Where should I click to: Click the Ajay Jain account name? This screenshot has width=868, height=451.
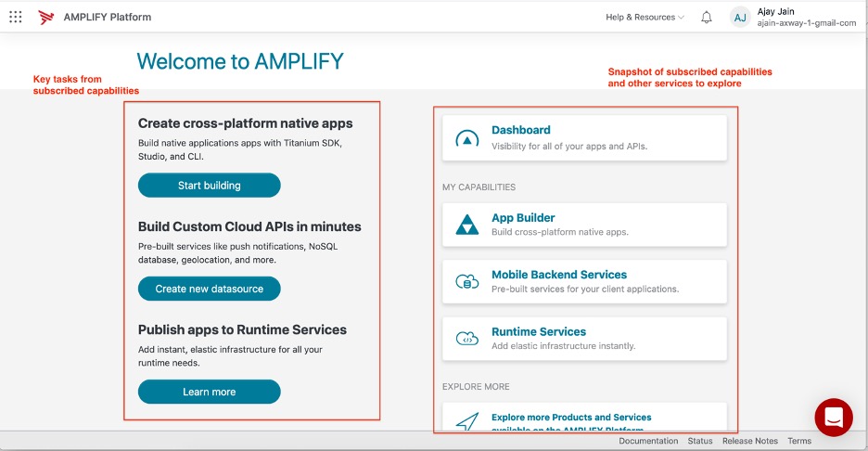775,11
